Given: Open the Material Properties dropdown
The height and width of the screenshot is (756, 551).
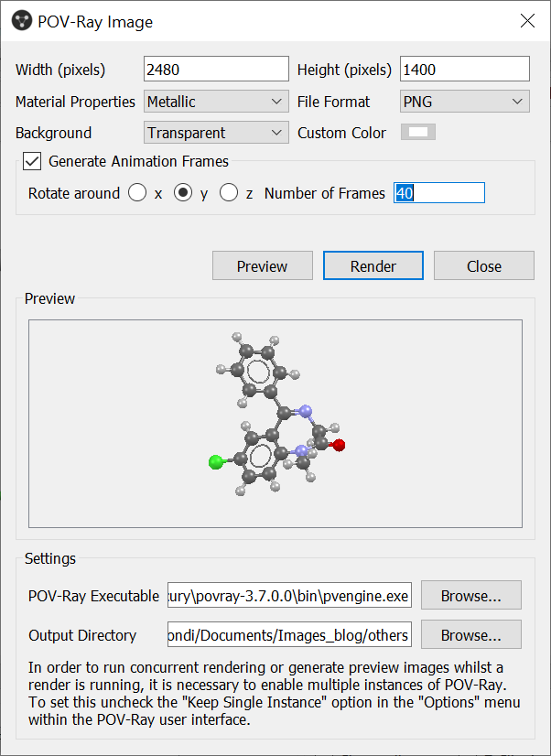Looking at the screenshot, I should tap(216, 102).
